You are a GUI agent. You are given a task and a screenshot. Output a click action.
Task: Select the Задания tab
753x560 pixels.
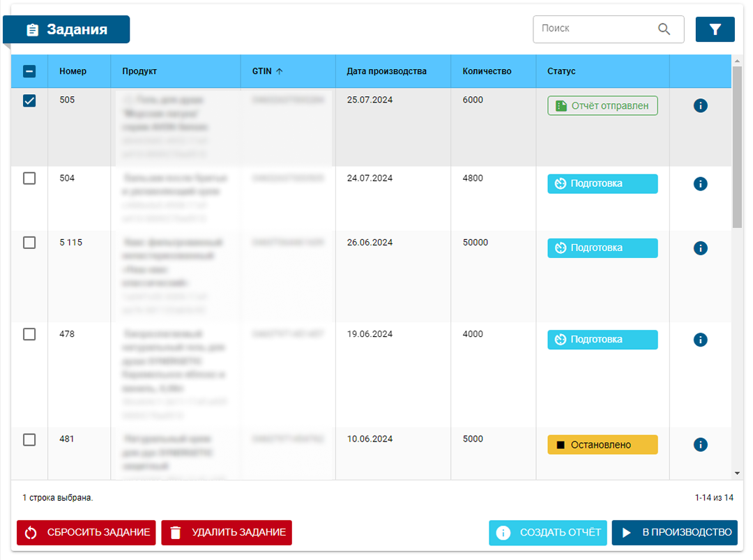tap(66, 29)
